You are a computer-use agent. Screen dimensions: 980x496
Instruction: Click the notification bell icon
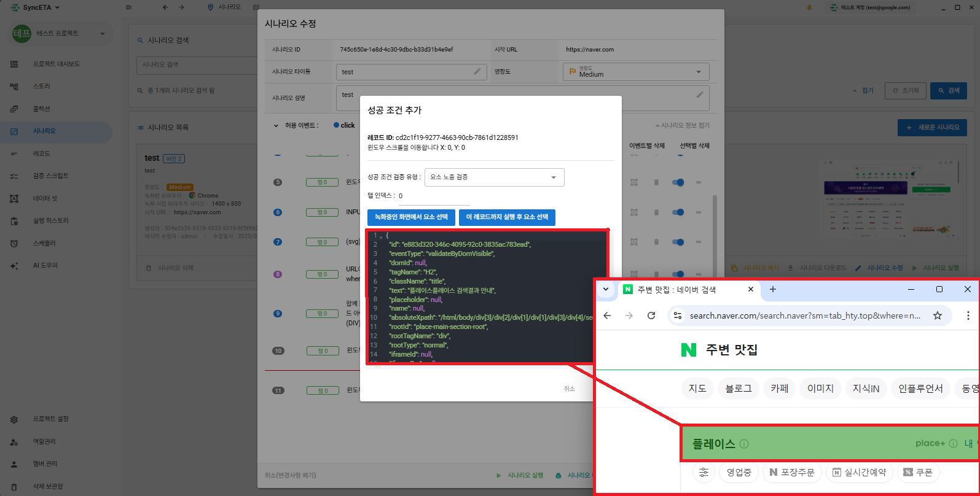pyautogui.click(x=809, y=7)
